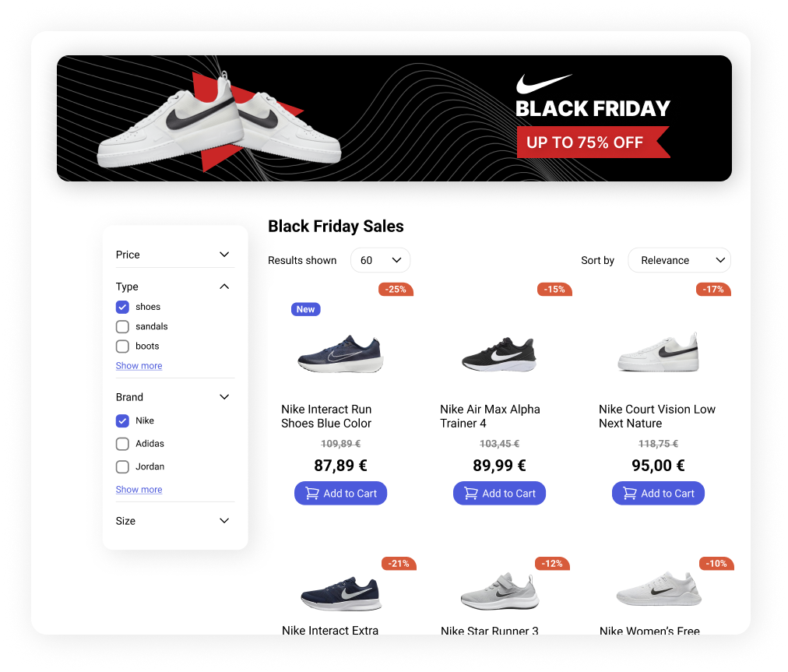Uncheck the shoes type checkbox
The image size is (788, 672).
(122, 307)
